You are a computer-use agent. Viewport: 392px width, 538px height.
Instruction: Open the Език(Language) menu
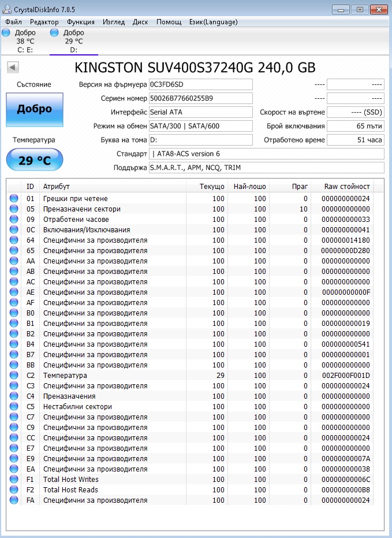[x=213, y=22]
